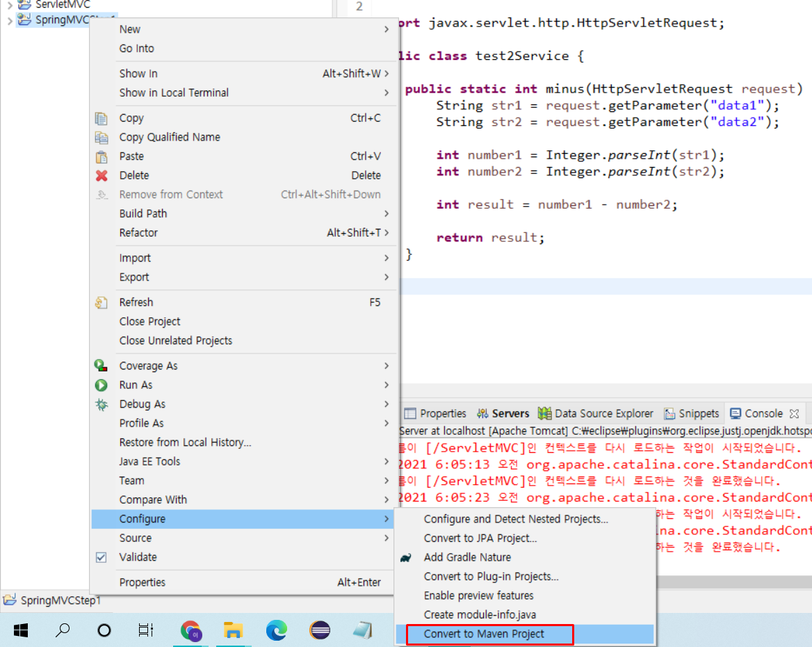Click the Snippets tab icon
This screenshot has height=647, width=812.
click(669, 413)
